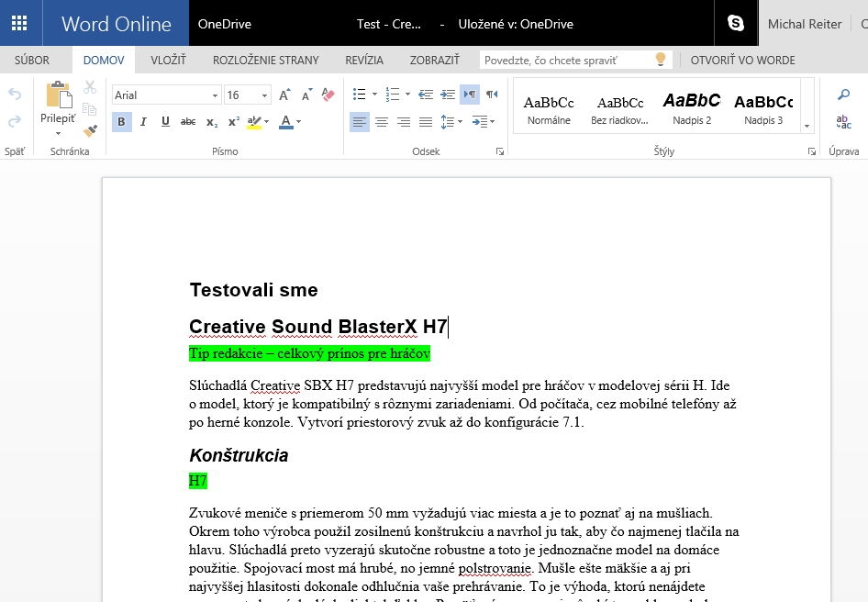Open the app launcher grid
This screenshot has width=868, height=602.
(18, 23)
